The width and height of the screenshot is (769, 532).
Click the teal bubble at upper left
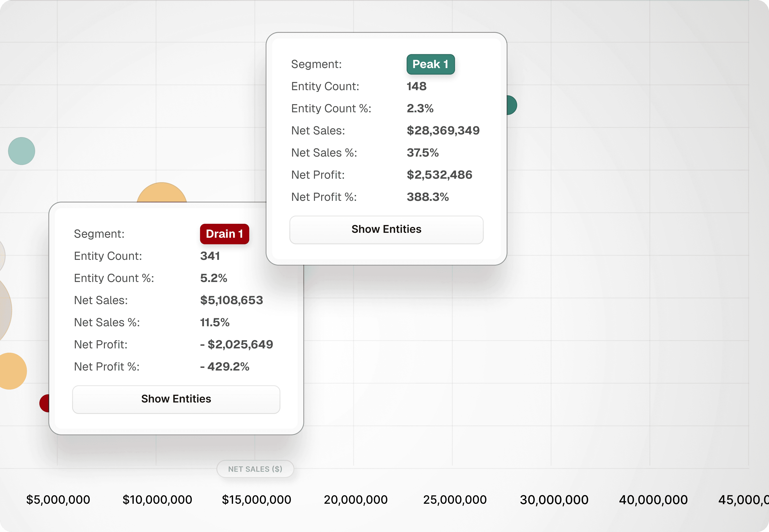22,151
